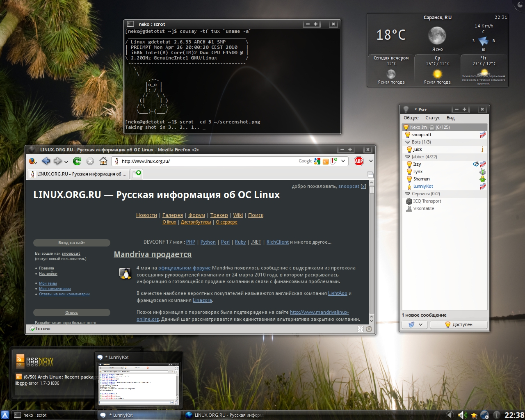Select Lynx contact in roster
Image resolution: width=525 pixels, height=420 pixels.
pyautogui.click(x=445, y=171)
